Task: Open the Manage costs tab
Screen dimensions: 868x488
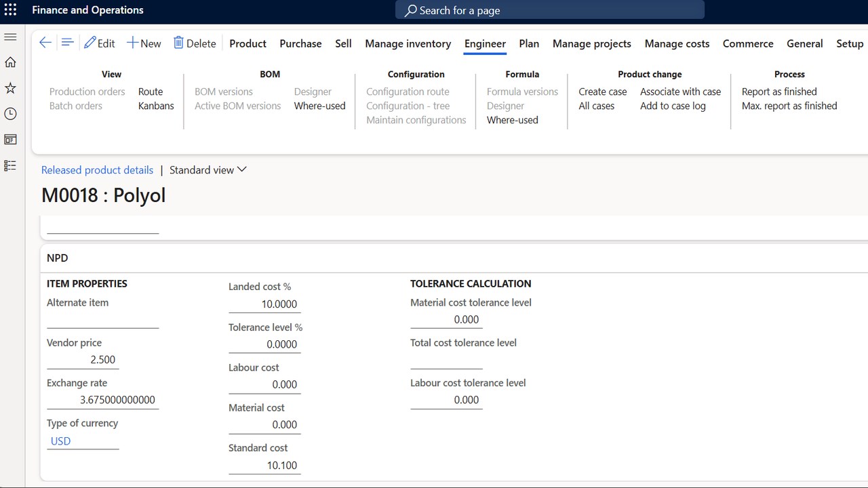Action: (x=677, y=43)
